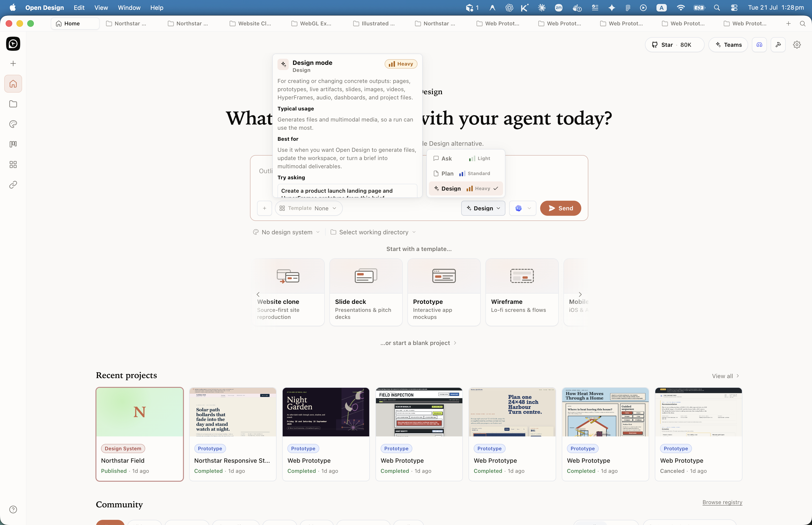The height and width of the screenshot is (525, 812).
Task: Click the Apple menu logo
Action: pyautogui.click(x=13, y=8)
